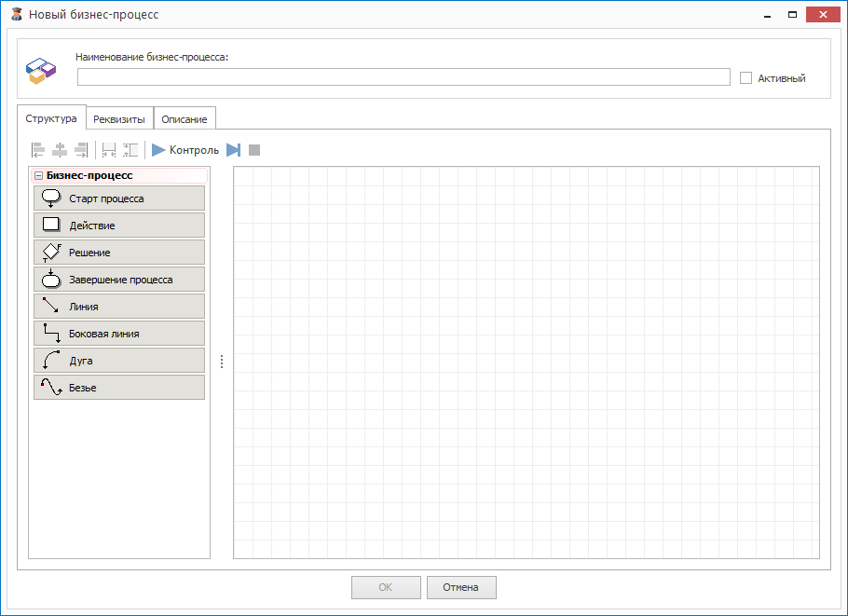Click the Бизнес-процесс group header text

[x=89, y=175]
